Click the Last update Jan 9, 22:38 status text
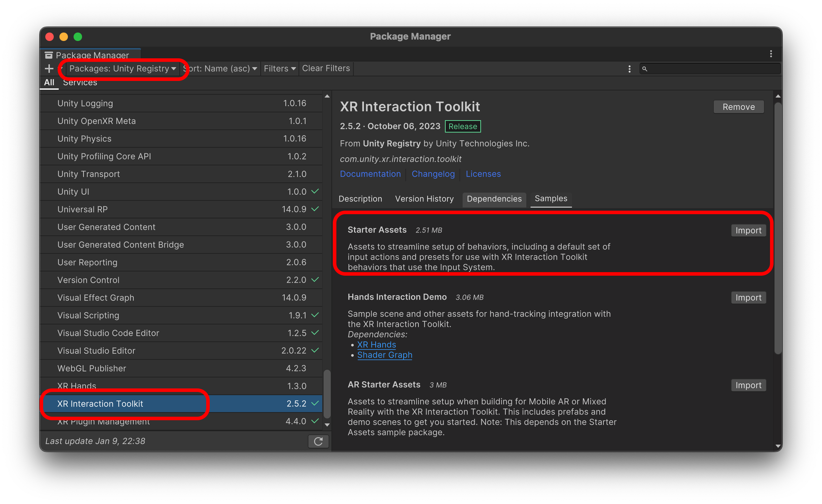Viewport: 822px width, 504px height. [95, 441]
